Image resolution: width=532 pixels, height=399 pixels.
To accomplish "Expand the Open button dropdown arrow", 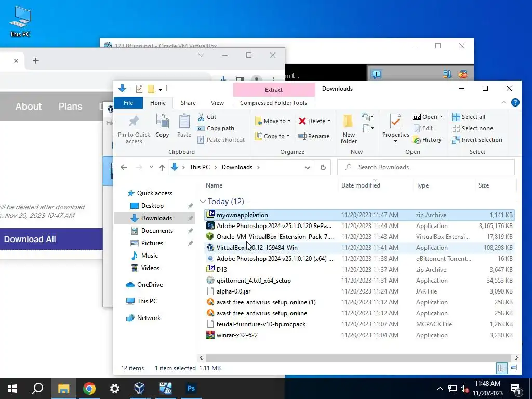I will pyautogui.click(x=441, y=117).
